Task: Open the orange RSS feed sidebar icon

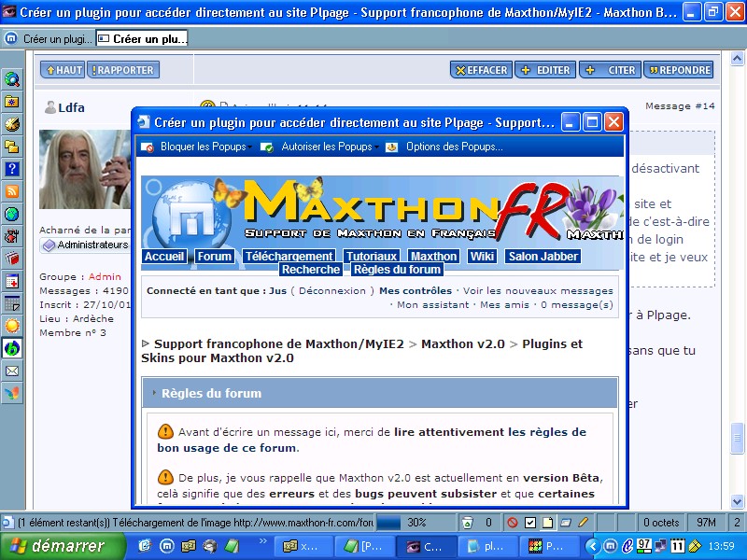Action: (12, 191)
